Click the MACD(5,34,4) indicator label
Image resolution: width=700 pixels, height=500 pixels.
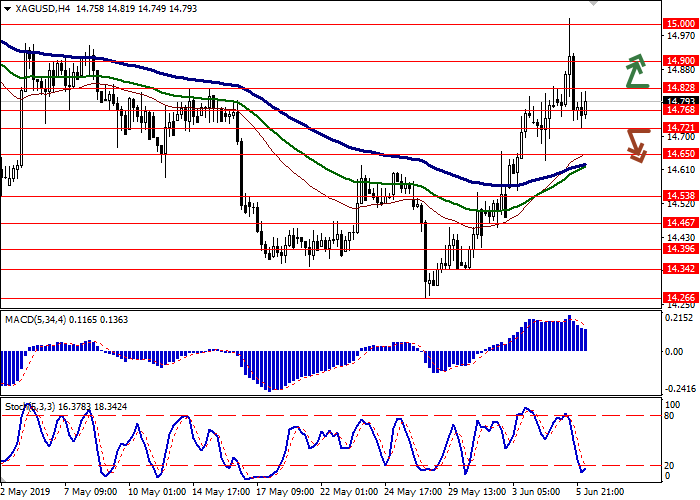(34, 318)
